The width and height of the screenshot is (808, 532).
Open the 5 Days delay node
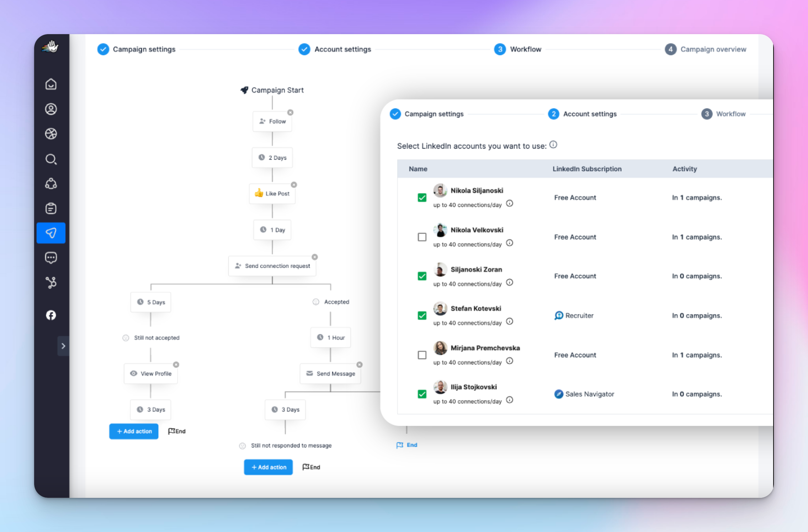click(x=151, y=302)
